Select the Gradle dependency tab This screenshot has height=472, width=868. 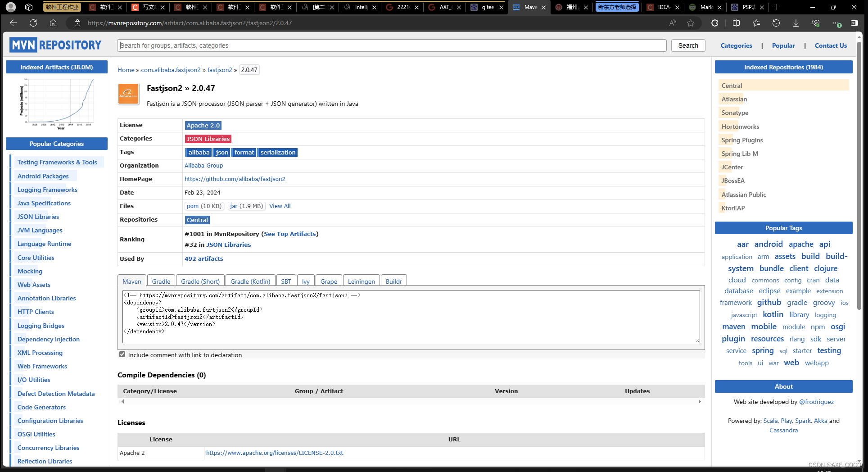(161, 281)
